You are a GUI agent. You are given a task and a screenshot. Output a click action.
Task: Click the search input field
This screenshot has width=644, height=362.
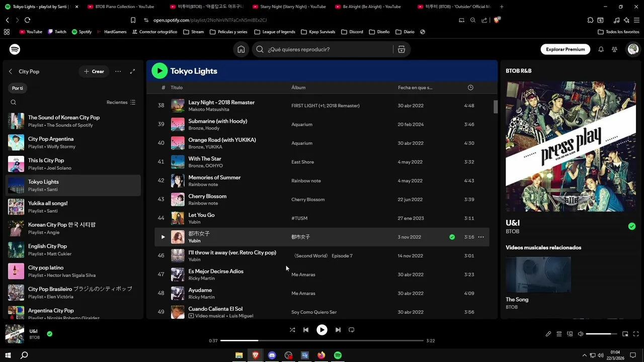pos(322,49)
